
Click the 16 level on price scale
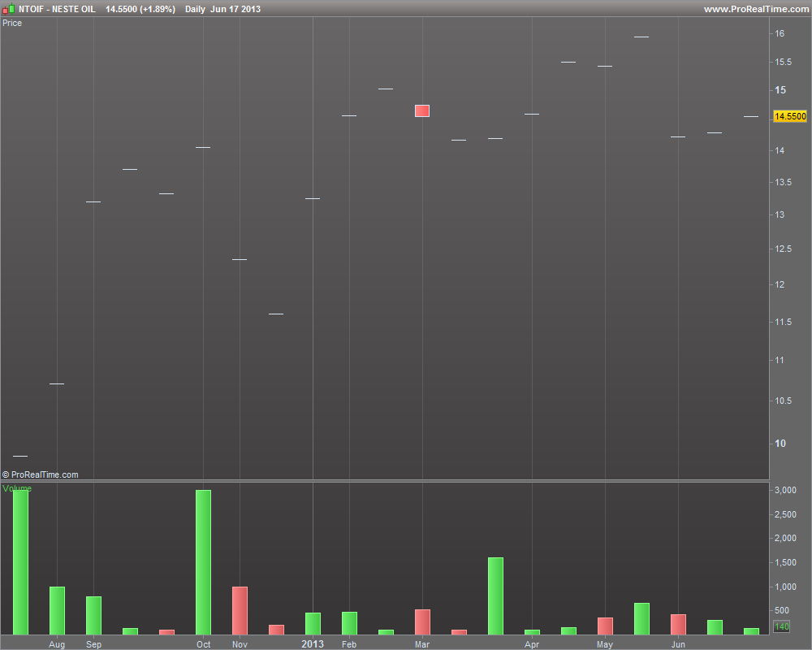tap(780, 33)
